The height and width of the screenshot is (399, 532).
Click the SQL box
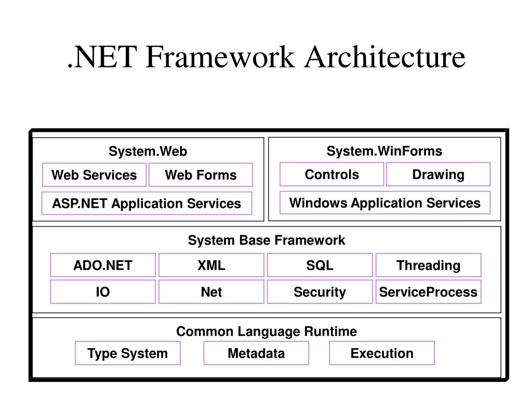tap(320, 265)
